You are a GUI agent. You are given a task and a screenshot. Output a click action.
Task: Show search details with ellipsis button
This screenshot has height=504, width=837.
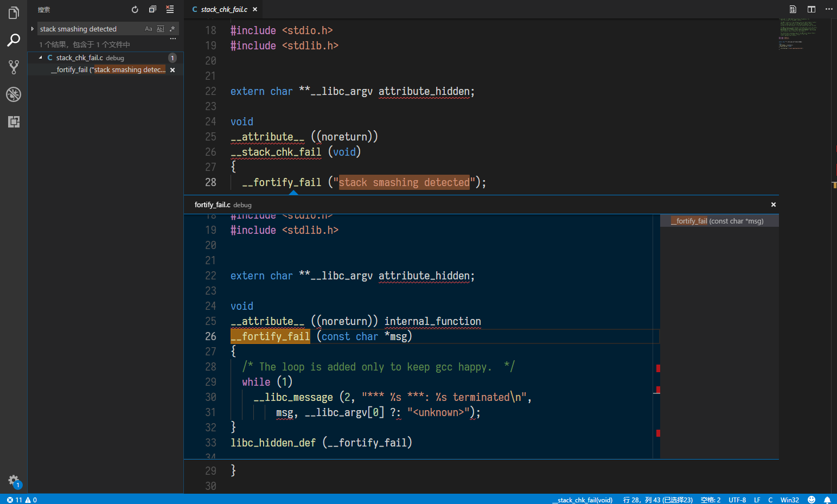click(172, 39)
